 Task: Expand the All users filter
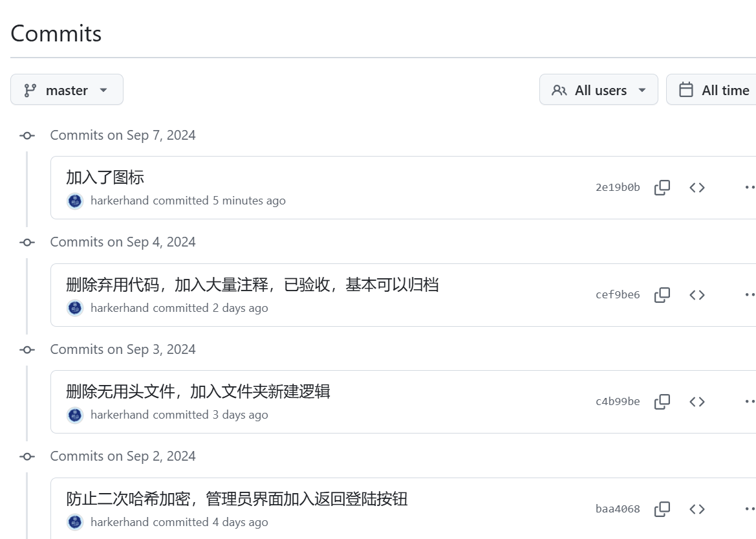[598, 90]
